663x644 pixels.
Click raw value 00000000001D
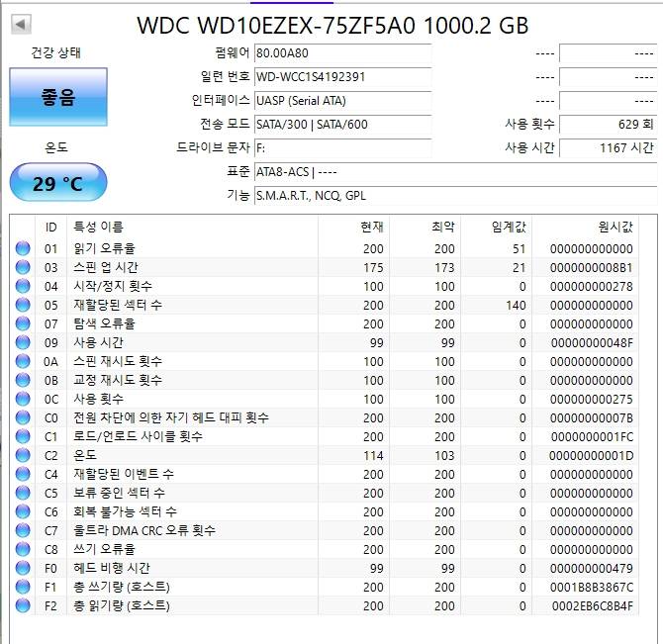591,455
